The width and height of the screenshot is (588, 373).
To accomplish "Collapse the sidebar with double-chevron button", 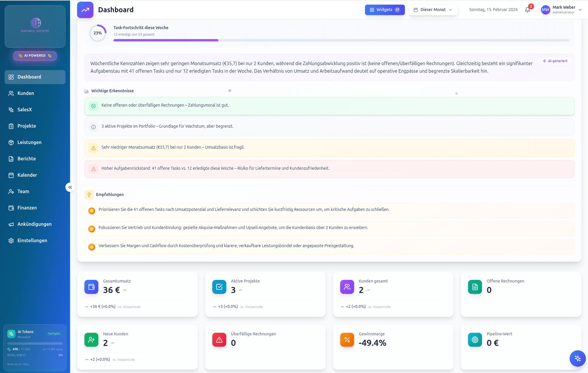I will coord(70,187).
